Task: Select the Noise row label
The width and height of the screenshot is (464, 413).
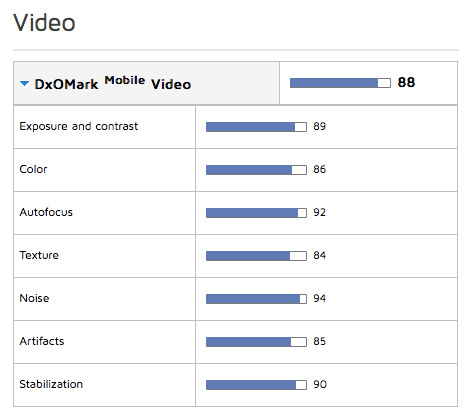Action: coord(34,298)
